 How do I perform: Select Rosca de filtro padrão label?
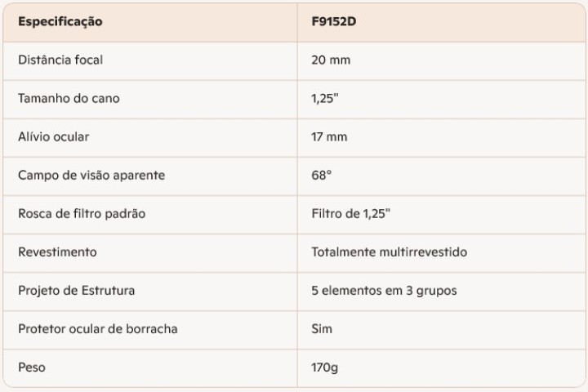click(82, 213)
